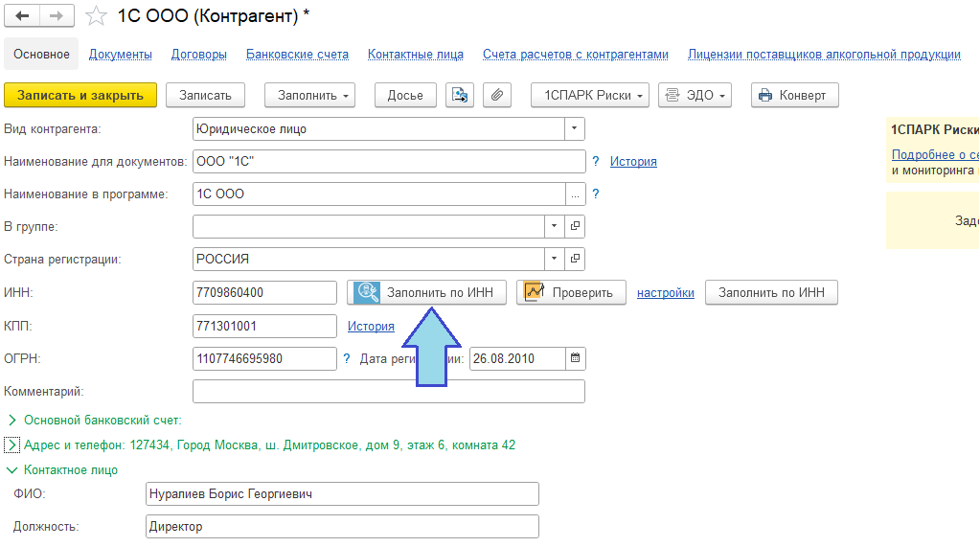Click the Наименование для документов input field
This screenshot has height=547, width=980.
click(x=389, y=161)
